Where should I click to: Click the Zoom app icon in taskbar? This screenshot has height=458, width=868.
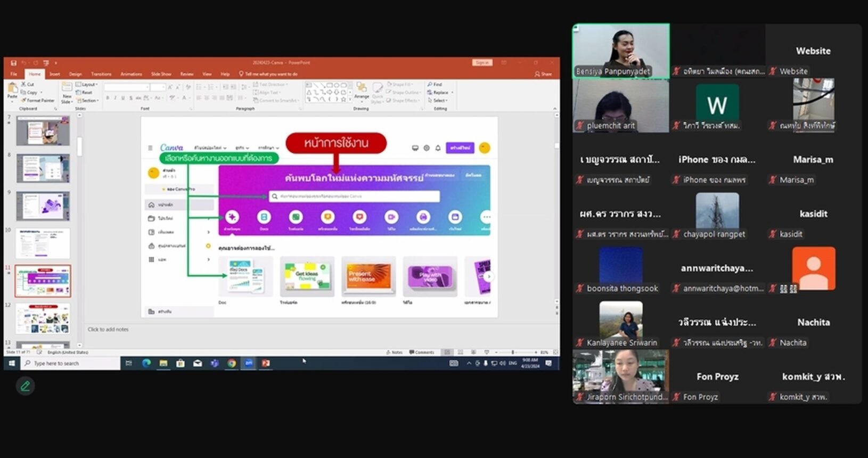pos(249,363)
